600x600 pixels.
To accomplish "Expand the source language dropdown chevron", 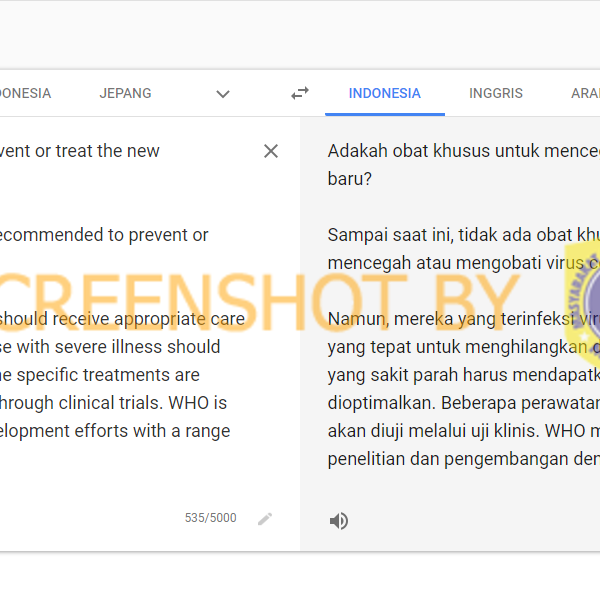I will coord(223,94).
